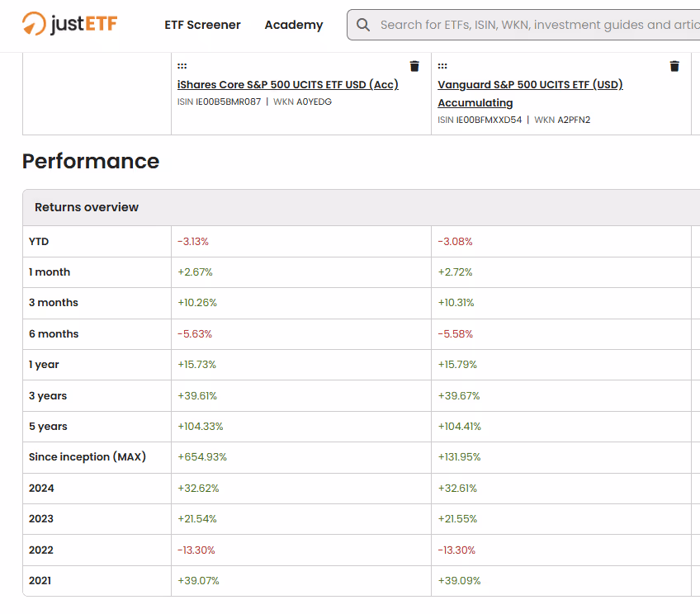The height and width of the screenshot is (614, 700).
Task: Click the +32.62% value
Action: tap(198, 489)
